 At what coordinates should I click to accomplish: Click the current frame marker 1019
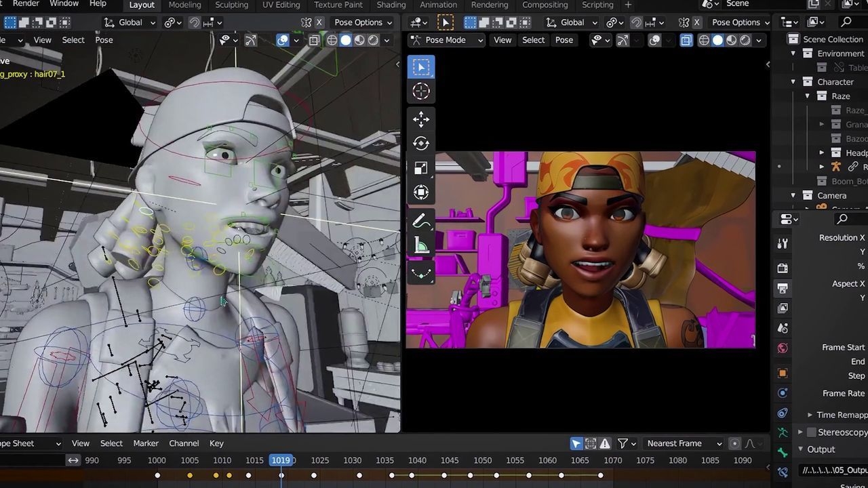(281, 460)
